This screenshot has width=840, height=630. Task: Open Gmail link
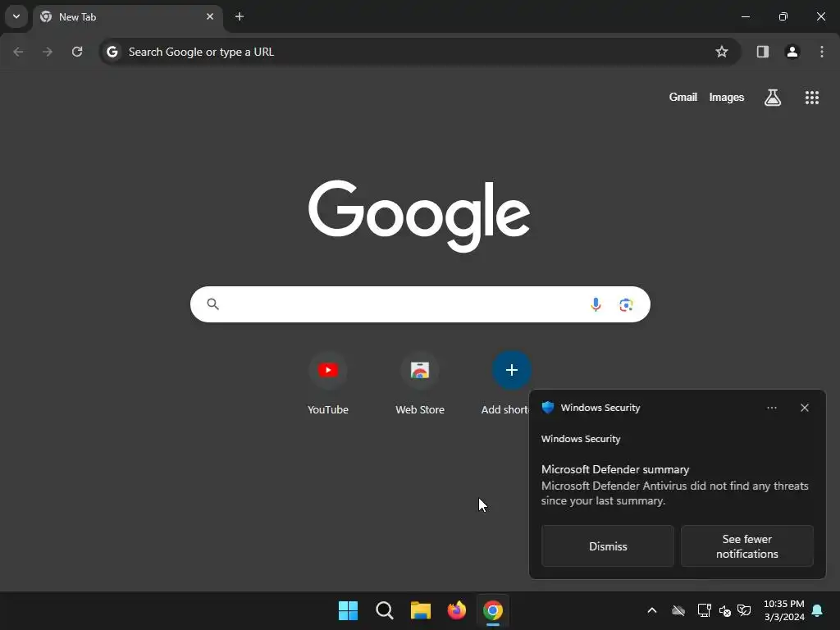683,97
